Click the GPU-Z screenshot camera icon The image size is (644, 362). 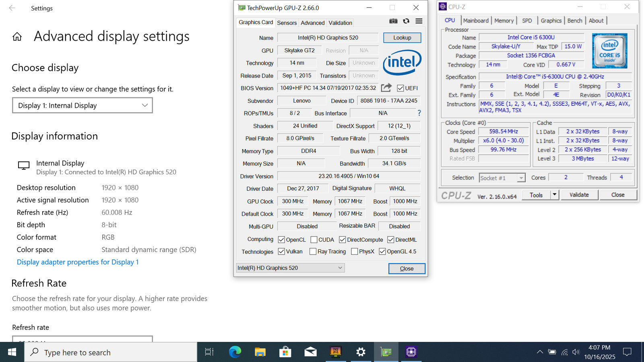click(x=393, y=21)
